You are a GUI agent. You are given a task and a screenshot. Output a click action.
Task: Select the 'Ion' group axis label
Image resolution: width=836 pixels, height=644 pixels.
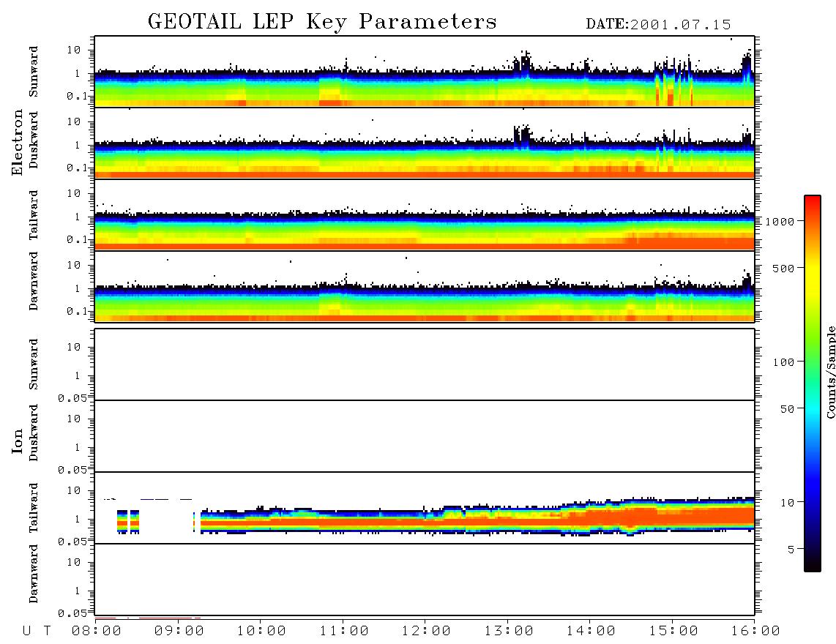click(x=18, y=441)
